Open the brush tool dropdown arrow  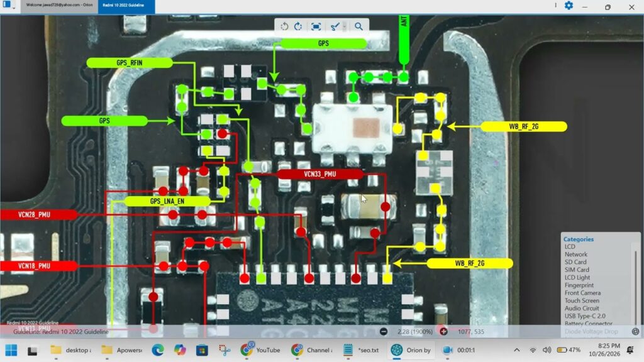(x=344, y=26)
